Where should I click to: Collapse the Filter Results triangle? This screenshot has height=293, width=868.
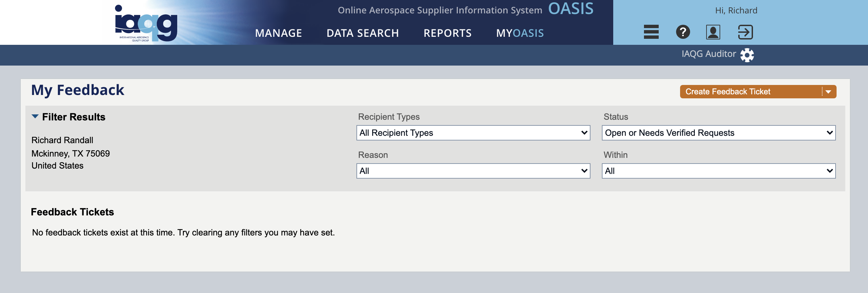click(x=35, y=117)
